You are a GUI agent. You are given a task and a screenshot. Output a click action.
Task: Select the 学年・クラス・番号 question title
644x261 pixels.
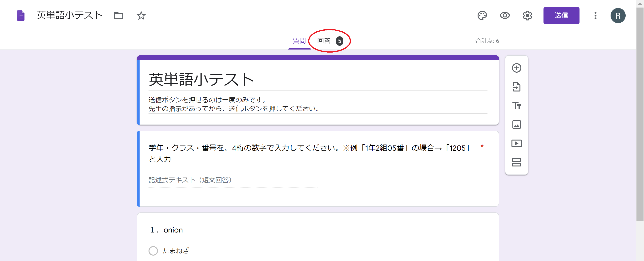310,153
